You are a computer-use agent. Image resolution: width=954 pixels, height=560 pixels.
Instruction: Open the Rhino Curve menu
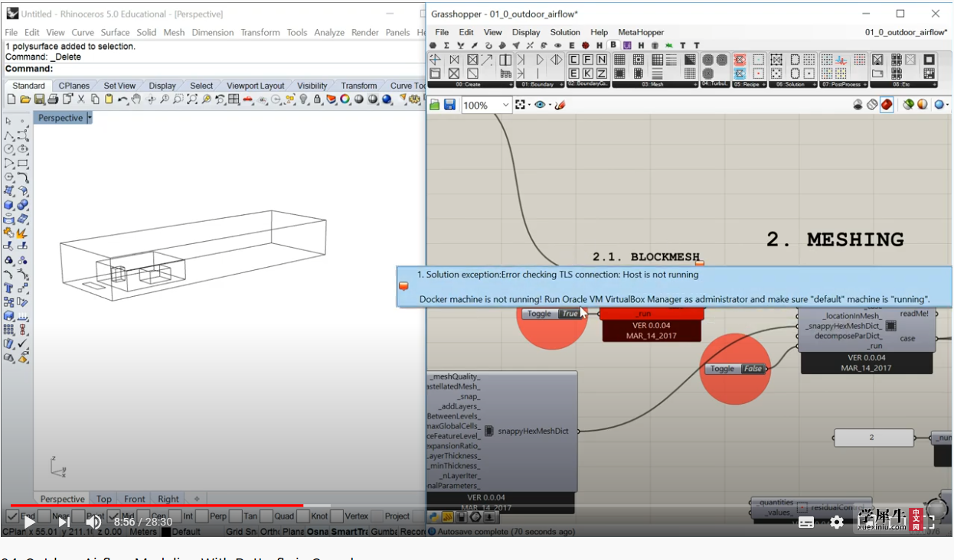click(x=83, y=32)
